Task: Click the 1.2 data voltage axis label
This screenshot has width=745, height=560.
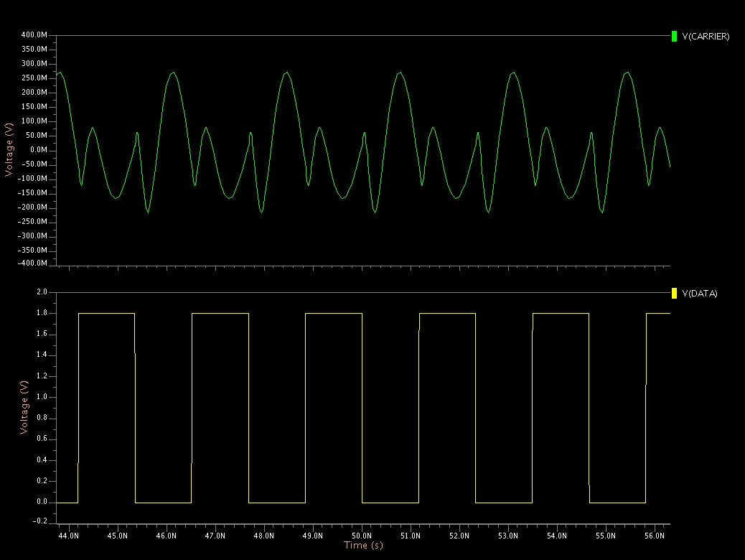Action: pyautogui.click(x=42, y=376)
